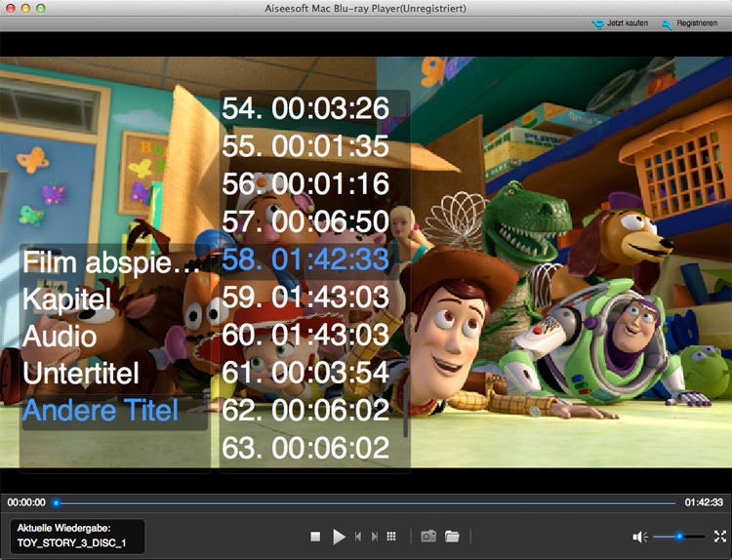Screen dimensions: 732x560
Task: Click the elapsed time 00:00:00
Action: (26, 502)
